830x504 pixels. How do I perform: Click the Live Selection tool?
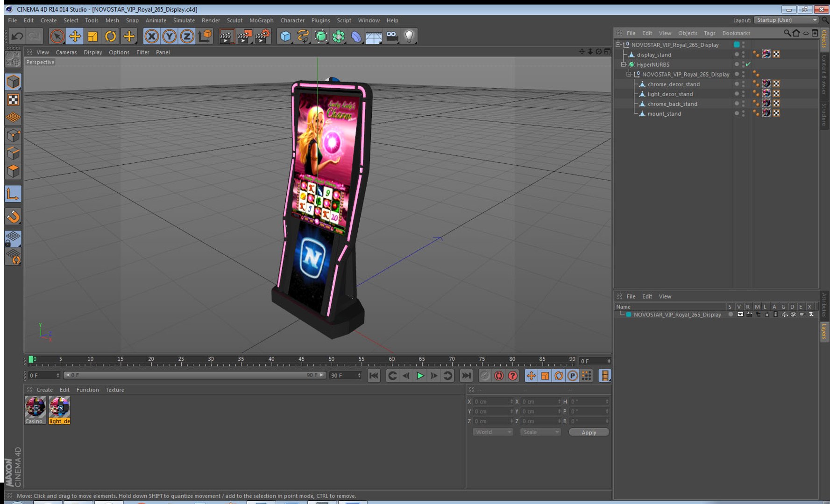[x=57, y=36]
